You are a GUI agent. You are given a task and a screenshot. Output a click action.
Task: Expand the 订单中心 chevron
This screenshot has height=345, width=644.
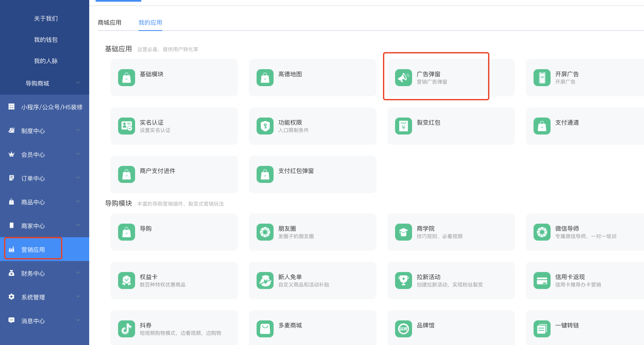(x=78, y=178)
